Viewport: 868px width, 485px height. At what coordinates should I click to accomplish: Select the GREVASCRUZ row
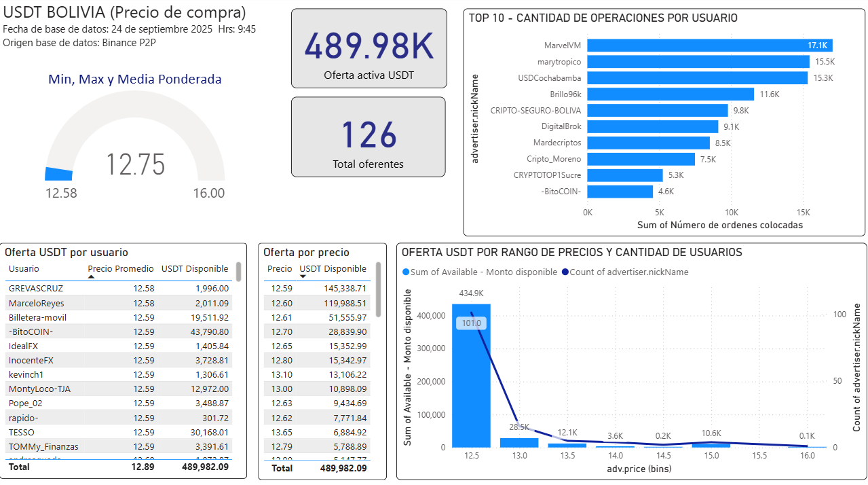click(x=119, y=289)
